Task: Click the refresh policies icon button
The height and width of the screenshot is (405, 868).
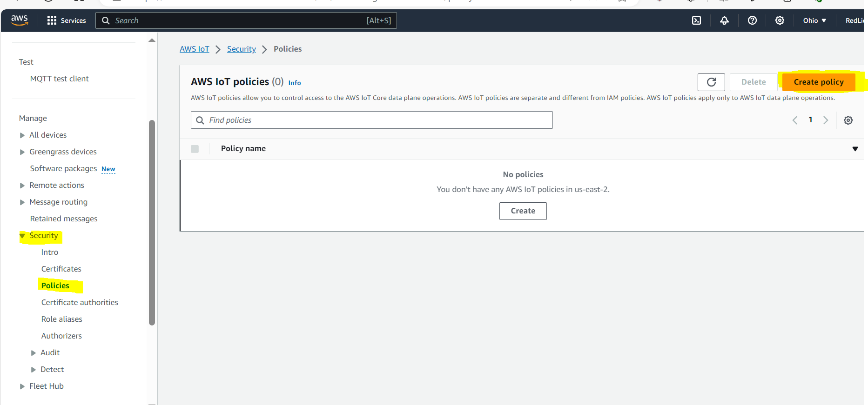Action: click(711, 82)
